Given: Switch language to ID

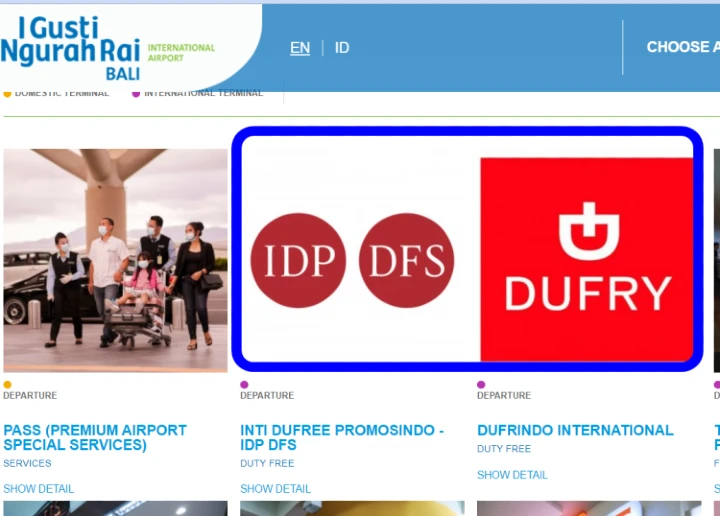Looking at the screenshot, I should pyautogui.click(x=342, y=48).
